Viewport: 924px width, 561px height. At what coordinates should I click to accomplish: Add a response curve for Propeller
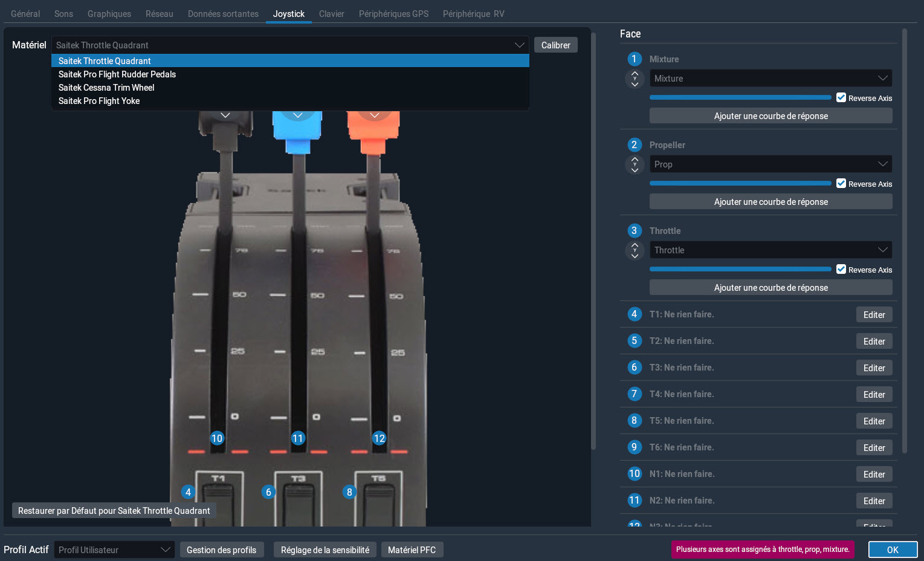pyautogui.click(x=771, y=202)
